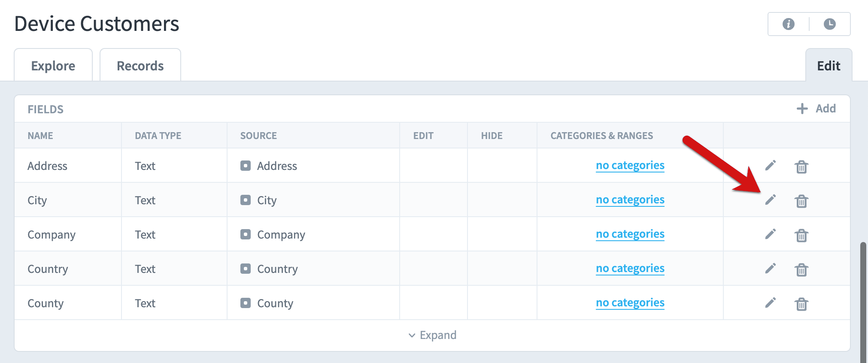Click no categories link in County row
This screenshot has height=363, width=868.
(630, 302)
